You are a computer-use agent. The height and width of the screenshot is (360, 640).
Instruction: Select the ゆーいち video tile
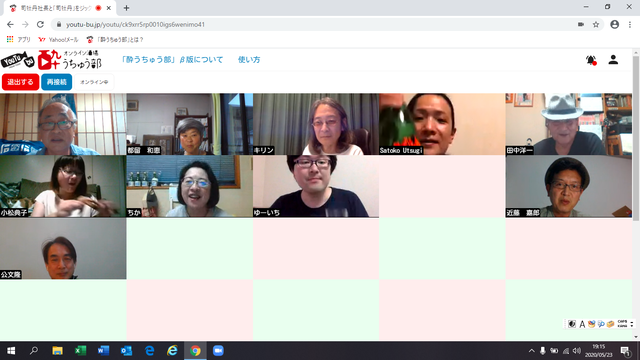[x=316, y=186]
